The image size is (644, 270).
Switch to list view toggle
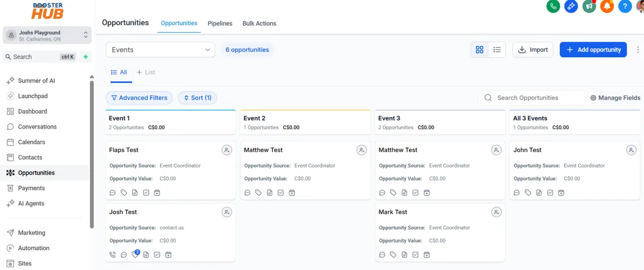click(497, 50)
